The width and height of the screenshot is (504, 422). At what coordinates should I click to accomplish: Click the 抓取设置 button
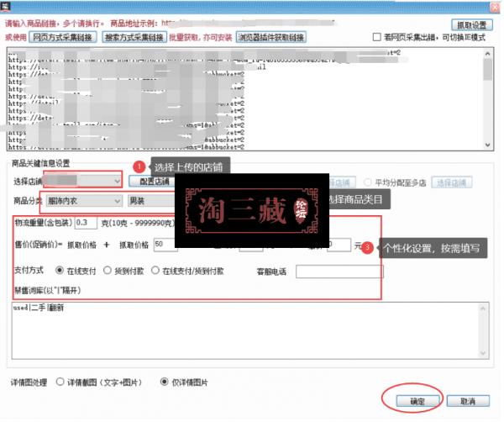pyautogui.click(x=472, y=25)
